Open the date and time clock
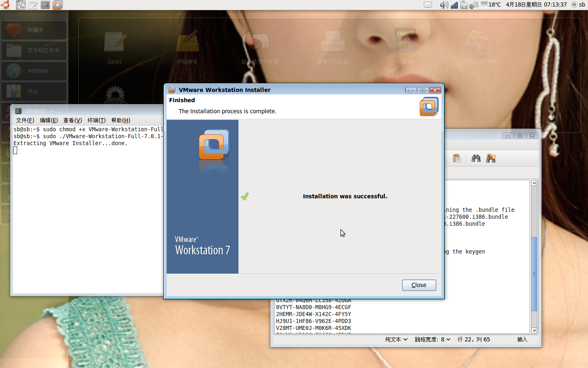This screenshot has width=588, height=368. (x=536, y=4)
